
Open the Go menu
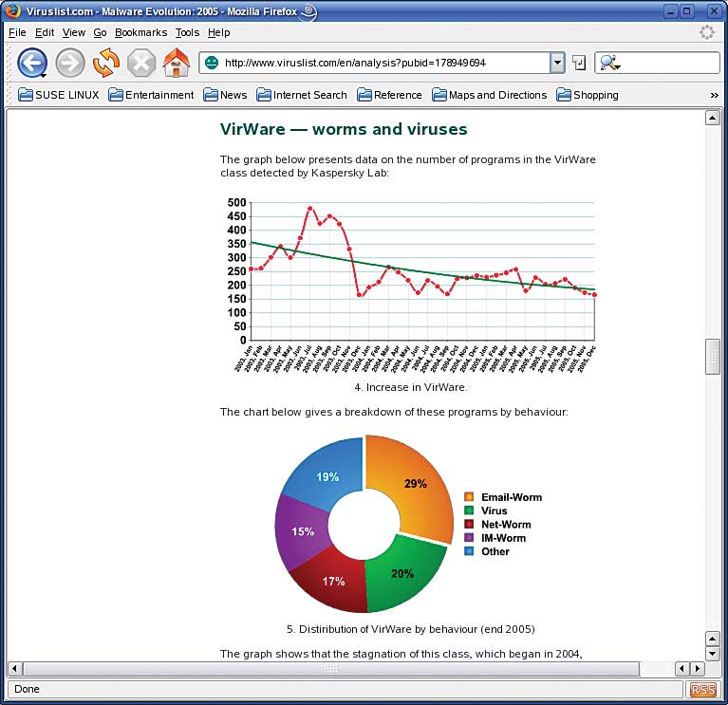(100, 32)
